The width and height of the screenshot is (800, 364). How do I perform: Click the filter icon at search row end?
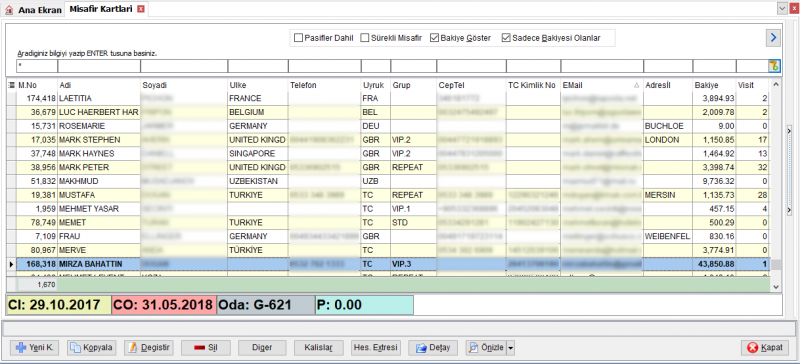(774, 66)
